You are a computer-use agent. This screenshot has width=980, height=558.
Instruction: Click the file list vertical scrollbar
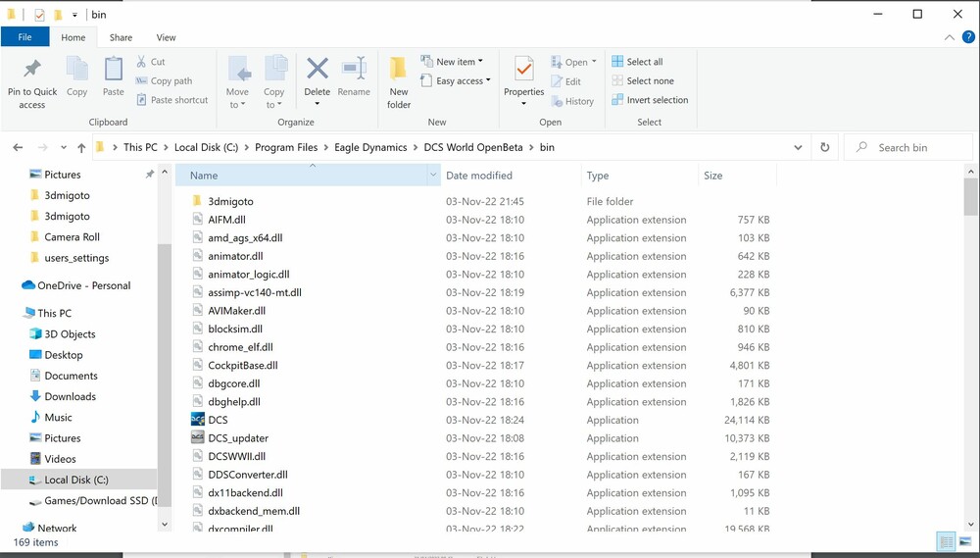click(970, 197)
